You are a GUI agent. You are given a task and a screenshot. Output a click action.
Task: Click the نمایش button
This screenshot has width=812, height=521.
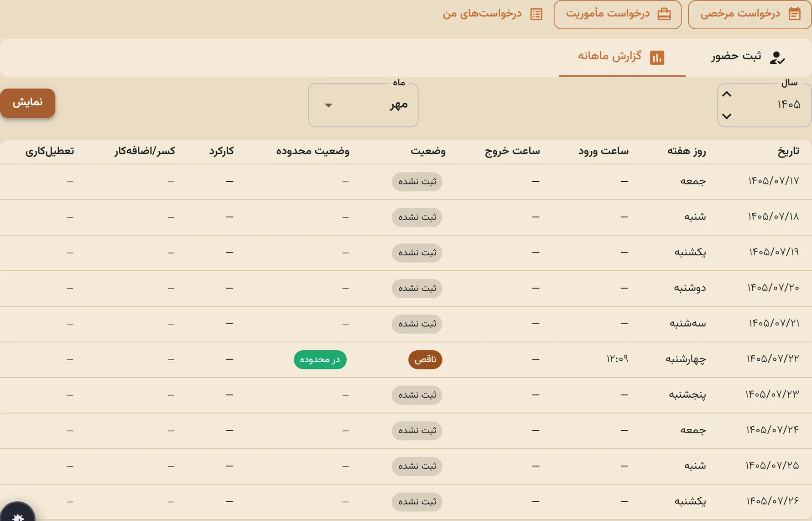(x=28, y=103)
